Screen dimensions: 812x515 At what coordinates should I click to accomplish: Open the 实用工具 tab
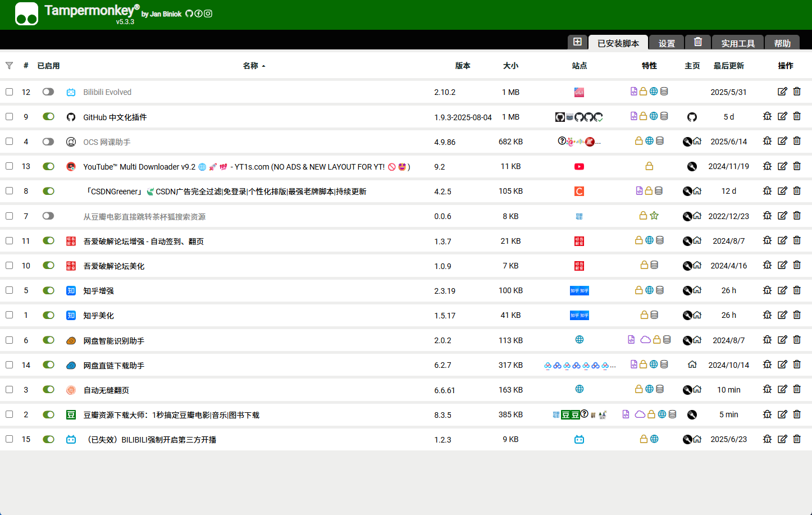tap(738, 43)
